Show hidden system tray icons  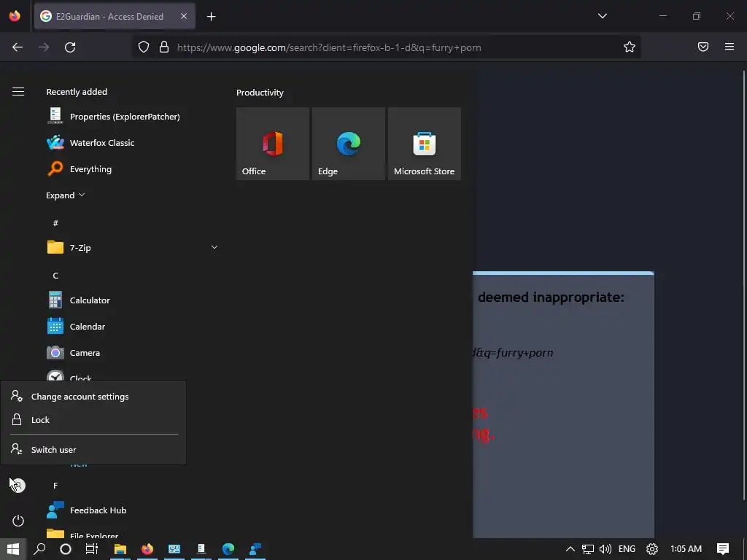[x=570, y=549]
